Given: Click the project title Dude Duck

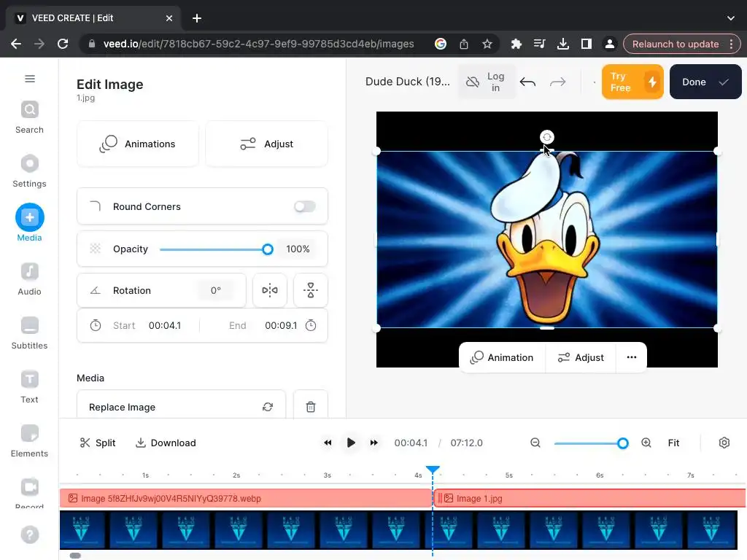Looking at the screenshot, I should point(407,82).
